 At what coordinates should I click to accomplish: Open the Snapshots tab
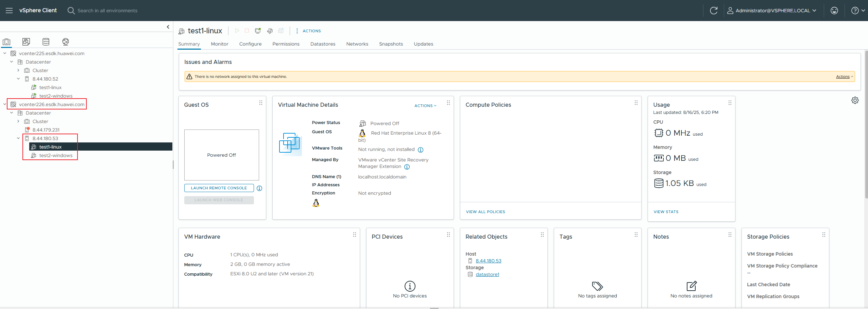[391, 44]
